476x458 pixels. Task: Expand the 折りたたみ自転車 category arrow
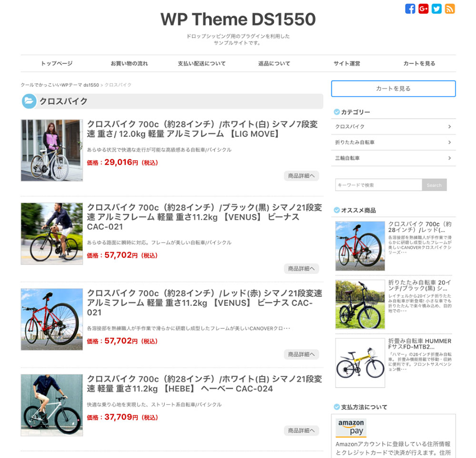(450, 142)
